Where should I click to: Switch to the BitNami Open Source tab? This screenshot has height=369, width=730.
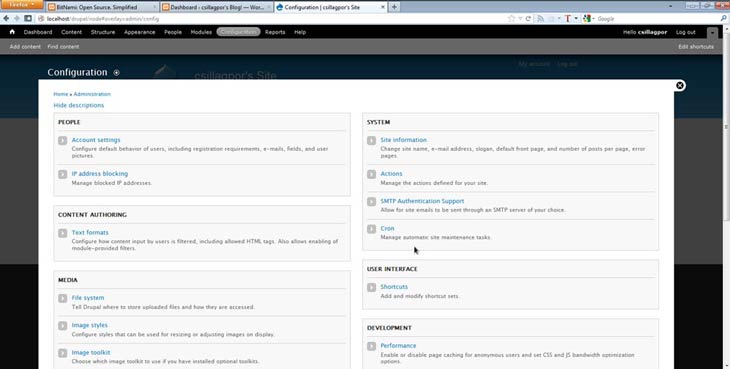pyautogui.click(x=101, y=7)
